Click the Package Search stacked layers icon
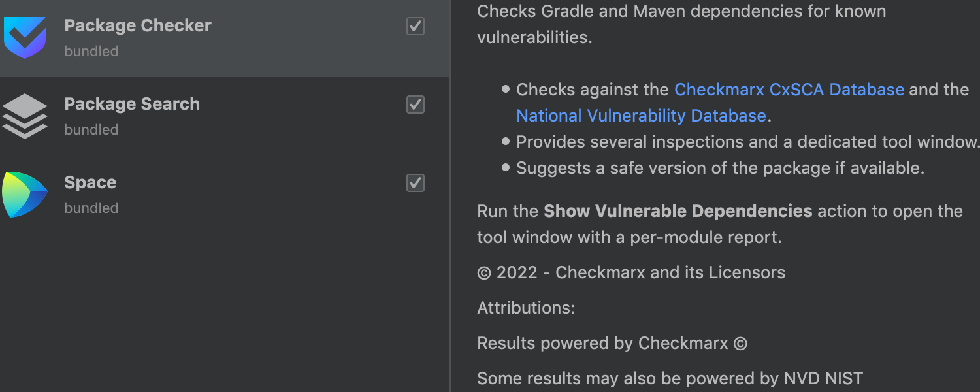This screenshot has width=980, height=392. 25,116
